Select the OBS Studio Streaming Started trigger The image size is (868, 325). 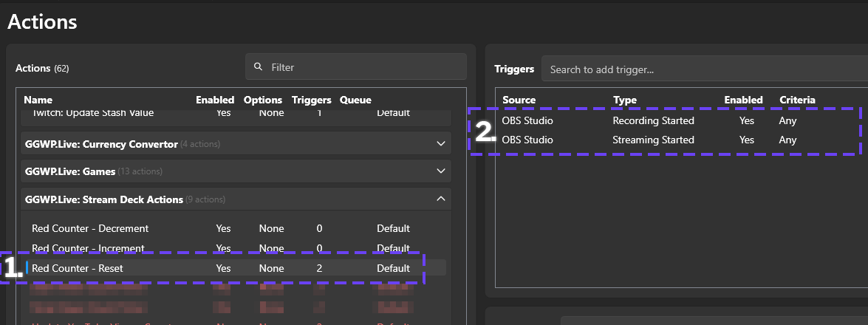653,140
